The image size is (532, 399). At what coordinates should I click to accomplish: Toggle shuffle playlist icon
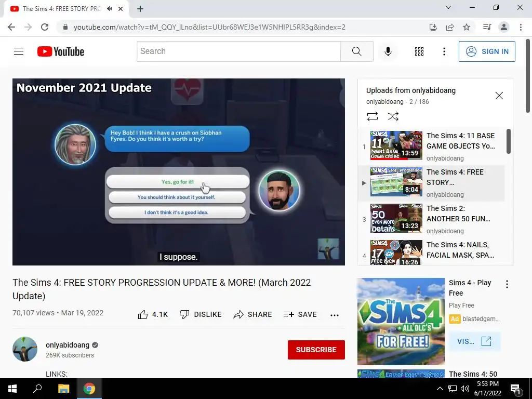pos(393,116)
